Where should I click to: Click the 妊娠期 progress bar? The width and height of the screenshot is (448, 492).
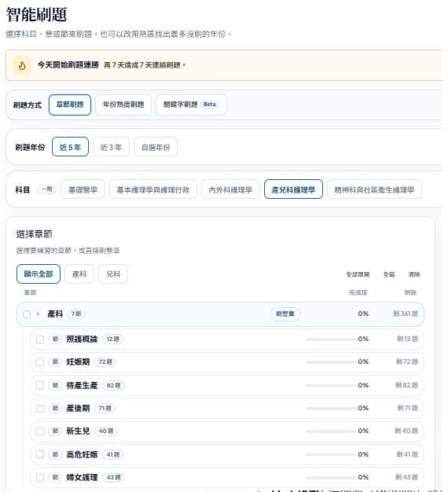point(331,362)
